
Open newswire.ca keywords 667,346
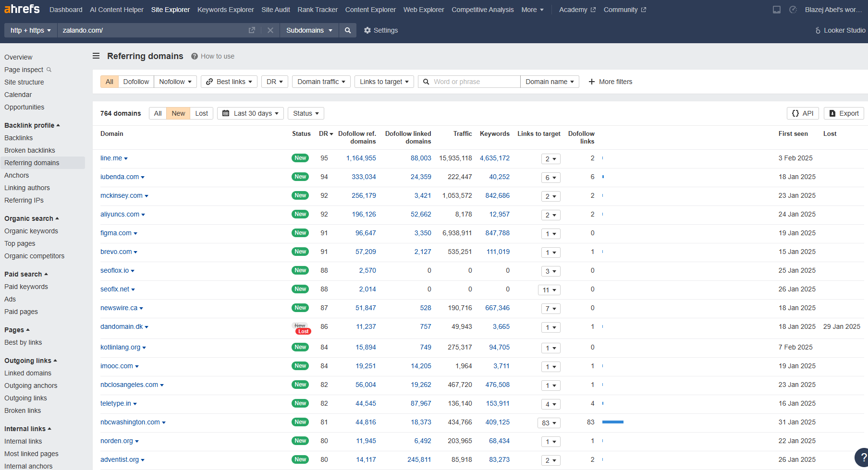coord(497,308)
